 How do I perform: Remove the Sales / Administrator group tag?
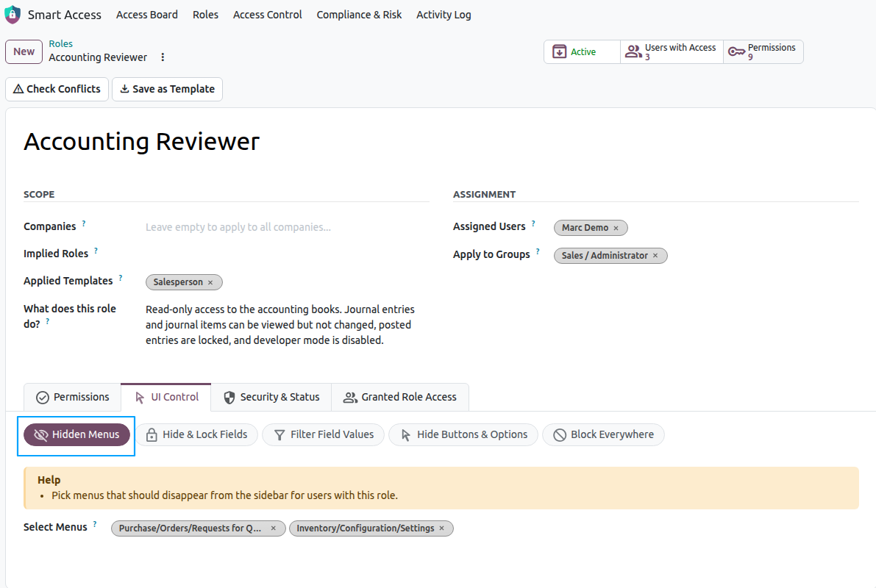656,256
